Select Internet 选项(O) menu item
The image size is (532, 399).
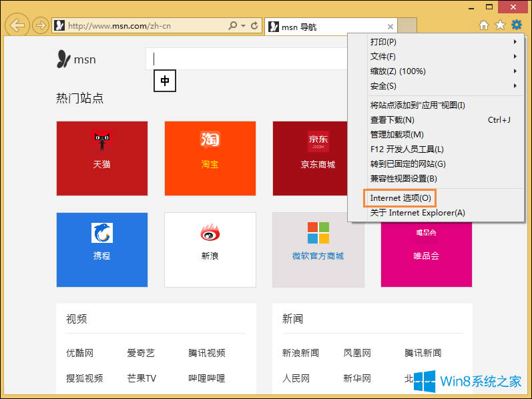click(401, 198)
